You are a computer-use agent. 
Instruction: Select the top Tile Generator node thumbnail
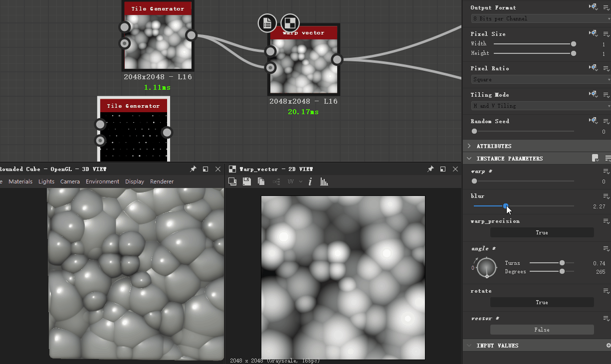158,41
